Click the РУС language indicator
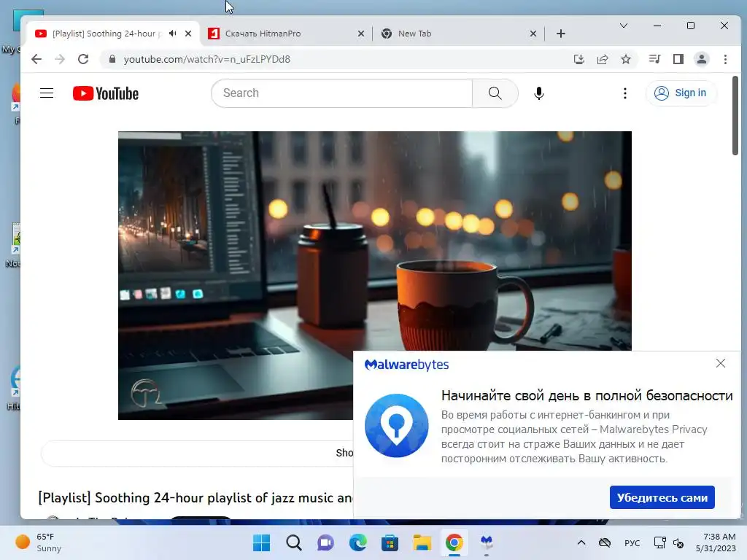Image resolution: width=747 pixels, height=560 pixels. coord(632,542)
